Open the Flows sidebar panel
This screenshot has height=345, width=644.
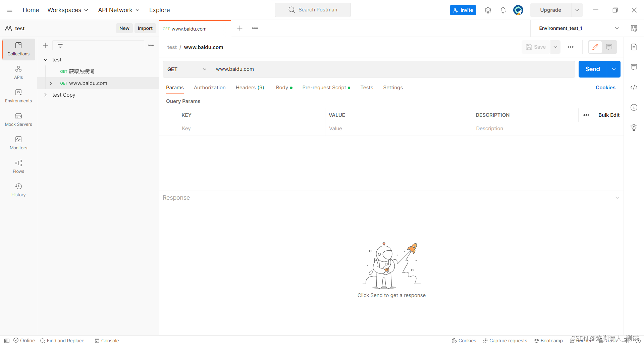(x=18, y=166)
